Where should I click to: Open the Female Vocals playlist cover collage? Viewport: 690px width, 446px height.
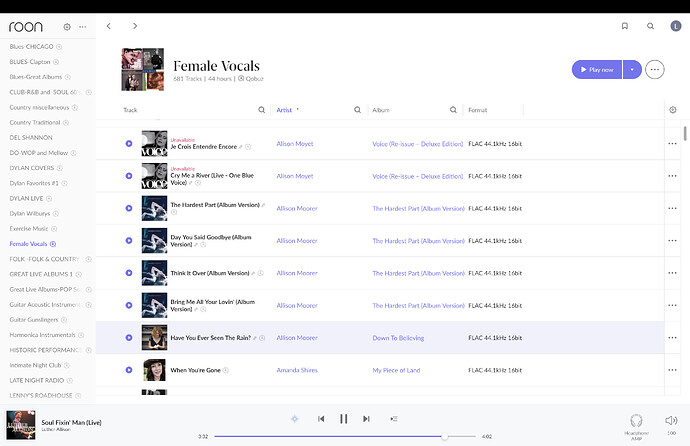(143, 69)
